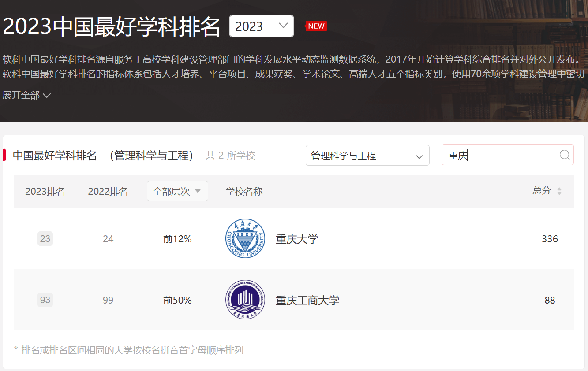Image resolution: width=588 pixels, height=371 pixels.
Task: Open the 2023 year dropdown
Action: 261,26
